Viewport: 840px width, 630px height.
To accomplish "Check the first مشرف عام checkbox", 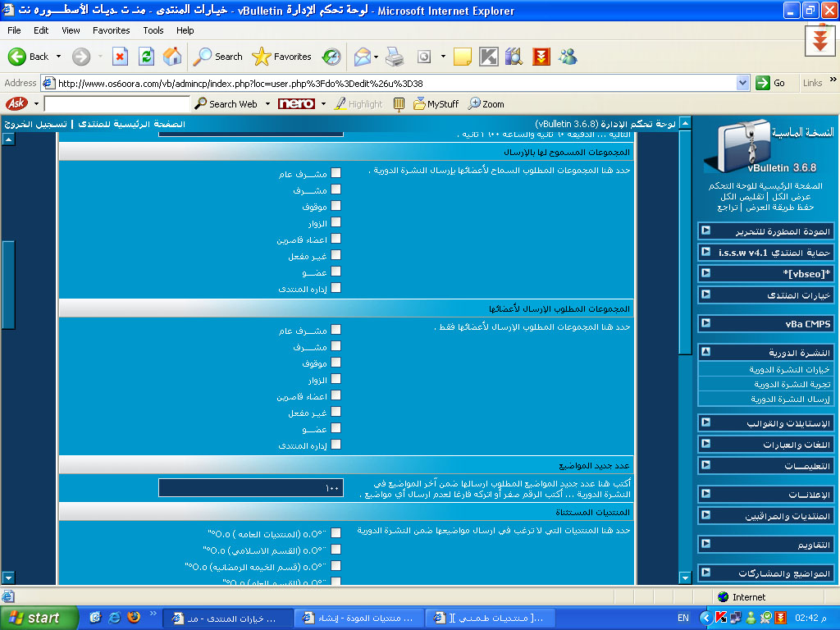I will point(336,173).
